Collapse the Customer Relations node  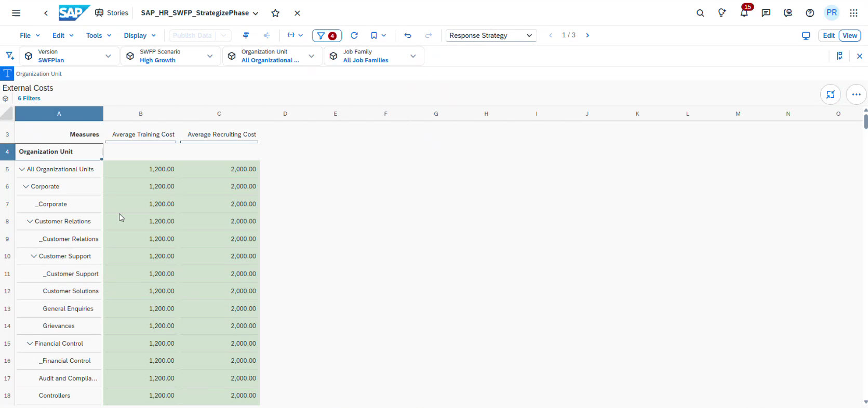(30, 221)
